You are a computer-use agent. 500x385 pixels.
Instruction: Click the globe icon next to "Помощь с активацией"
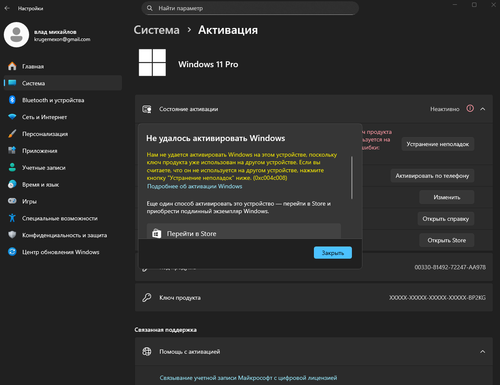147,351
